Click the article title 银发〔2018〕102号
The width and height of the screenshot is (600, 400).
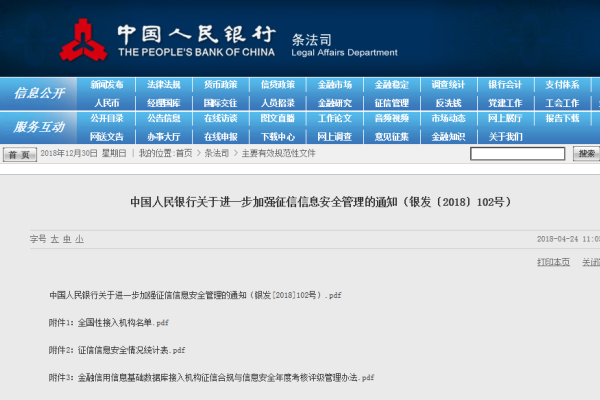tap(321, 202)
